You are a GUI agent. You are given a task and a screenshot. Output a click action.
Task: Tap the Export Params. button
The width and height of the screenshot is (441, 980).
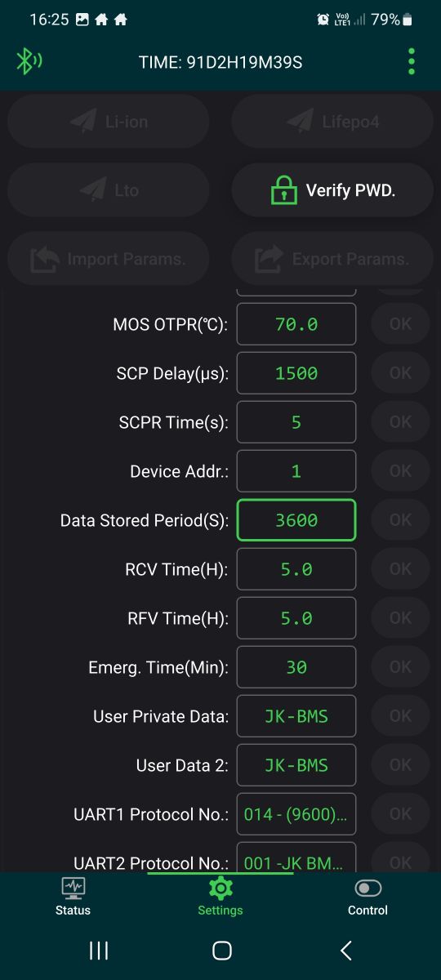coord(332,259)
